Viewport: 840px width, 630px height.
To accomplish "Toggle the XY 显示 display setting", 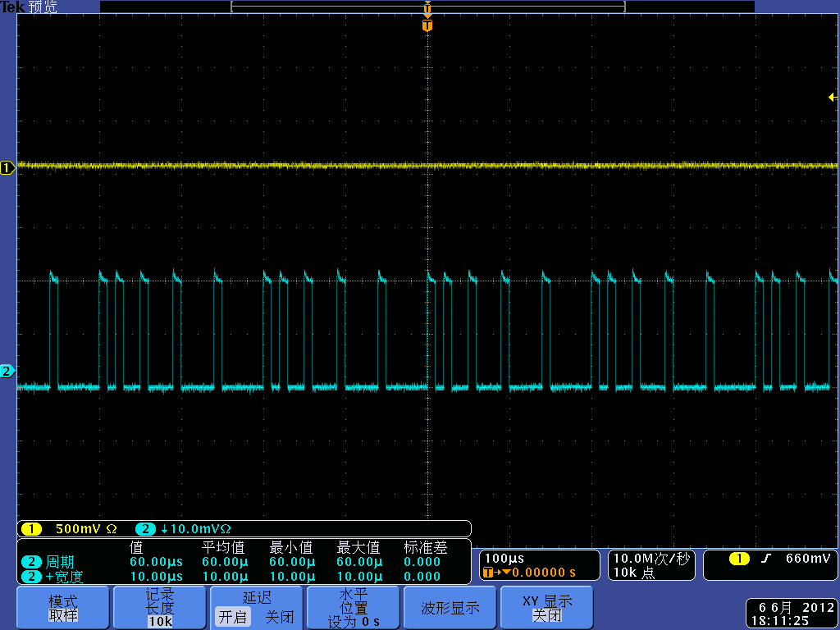I will pyautogui.click(x=547, y=608).
